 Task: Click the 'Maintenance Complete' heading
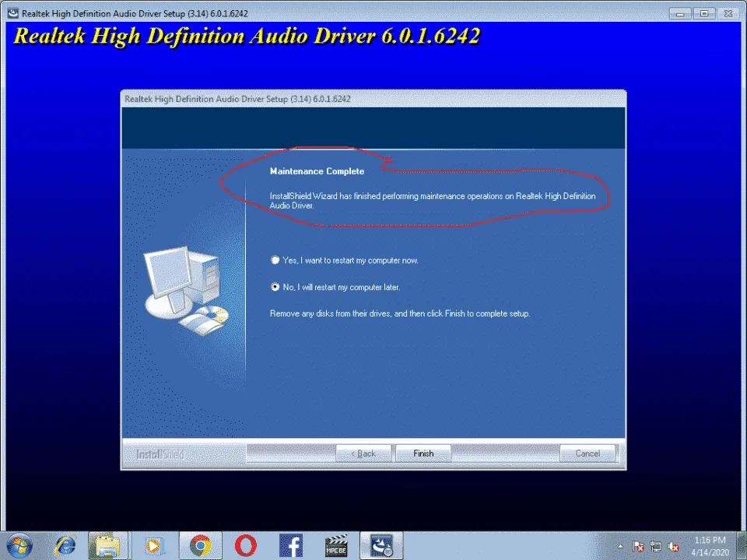click(x=317, y=171)
